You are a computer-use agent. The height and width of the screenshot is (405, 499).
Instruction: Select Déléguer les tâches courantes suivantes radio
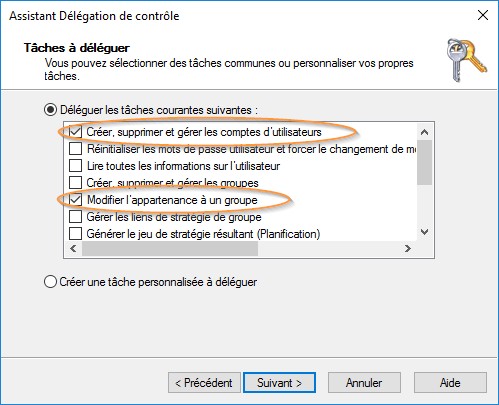[x=50, y=110]
